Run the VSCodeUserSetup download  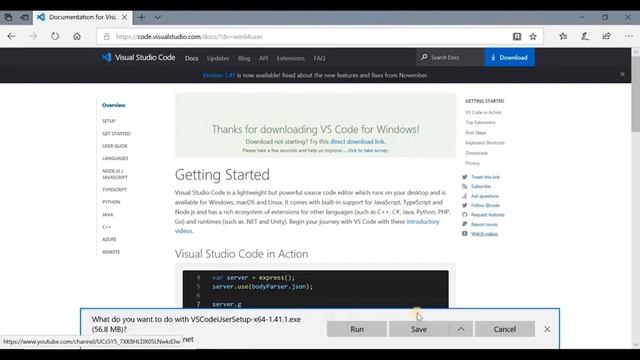[x=357, y=329]
